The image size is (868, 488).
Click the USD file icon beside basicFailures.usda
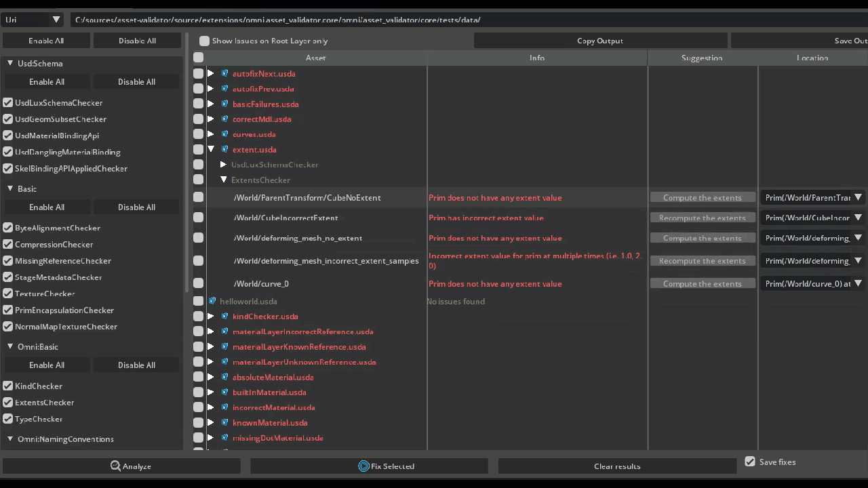click(225, 104)
